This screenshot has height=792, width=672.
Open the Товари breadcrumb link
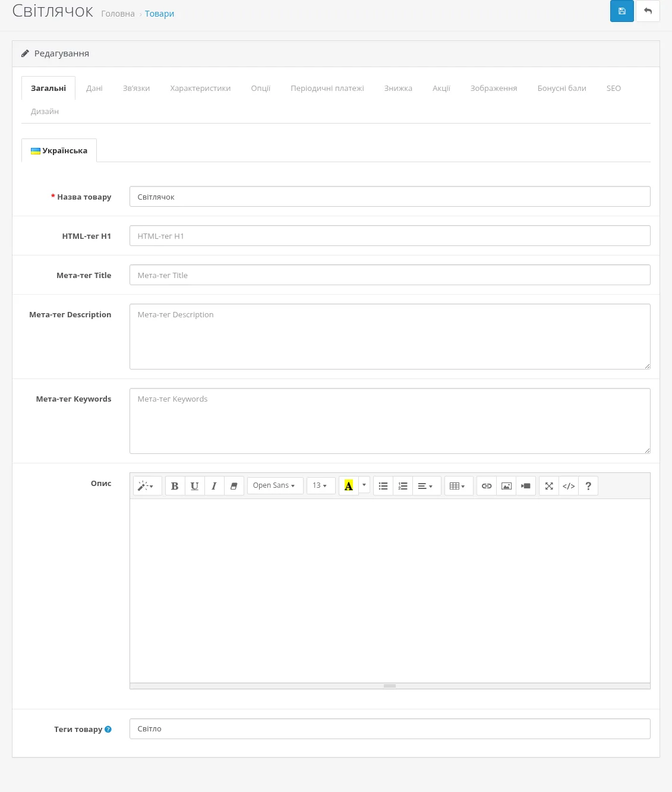pos(159,14)
